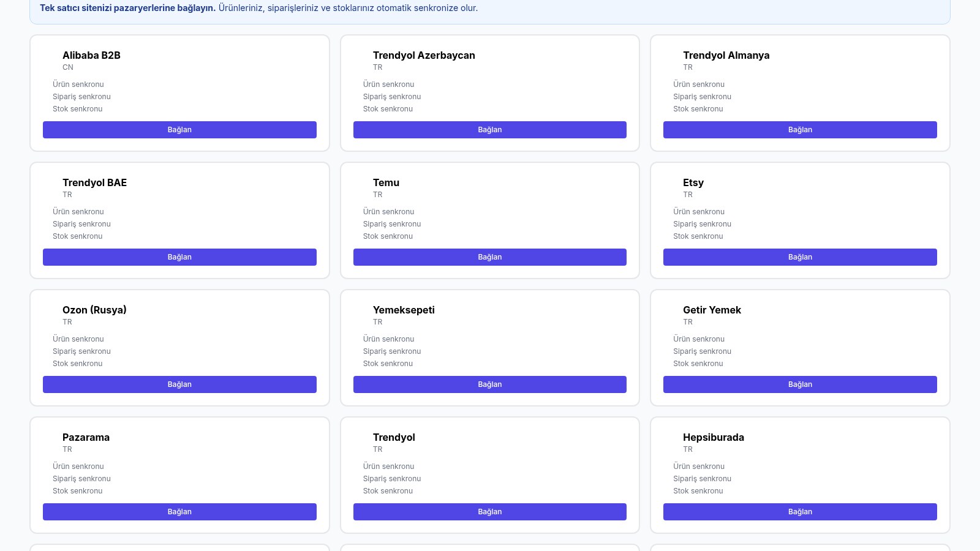Click "Stok senkronu" in the plain Trendyol card
Image resolution: width=980 pixels, height=551 pixels.
(388, 491)
